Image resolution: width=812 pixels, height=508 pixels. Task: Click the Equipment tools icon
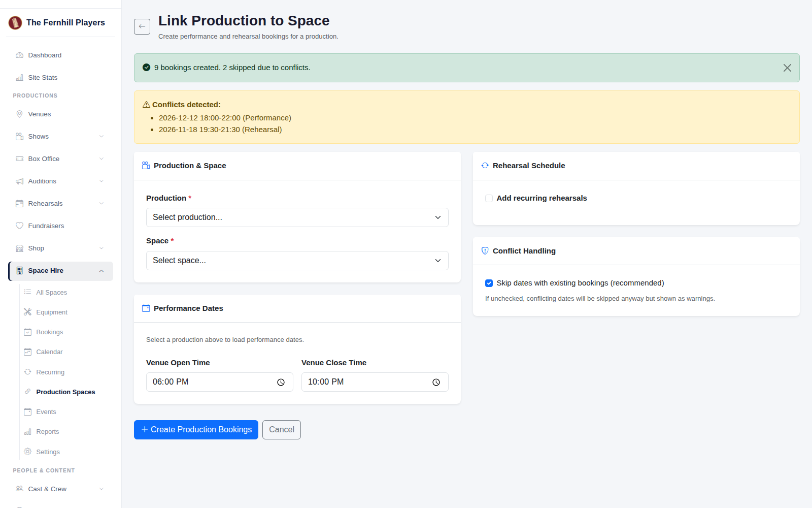tap(28, 312)
